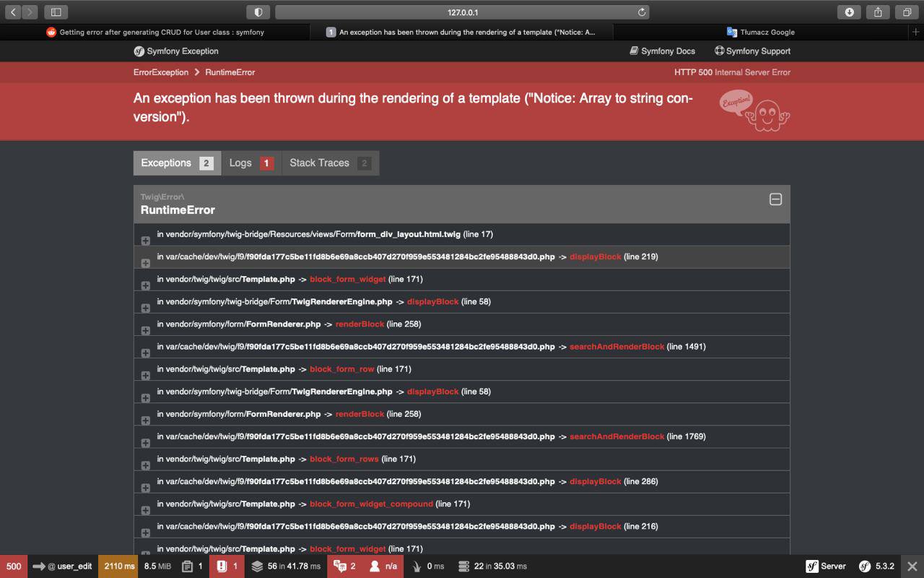924x578 pixels.
Task: Open the 2110 ms time panel
Action: pos(119,566)
